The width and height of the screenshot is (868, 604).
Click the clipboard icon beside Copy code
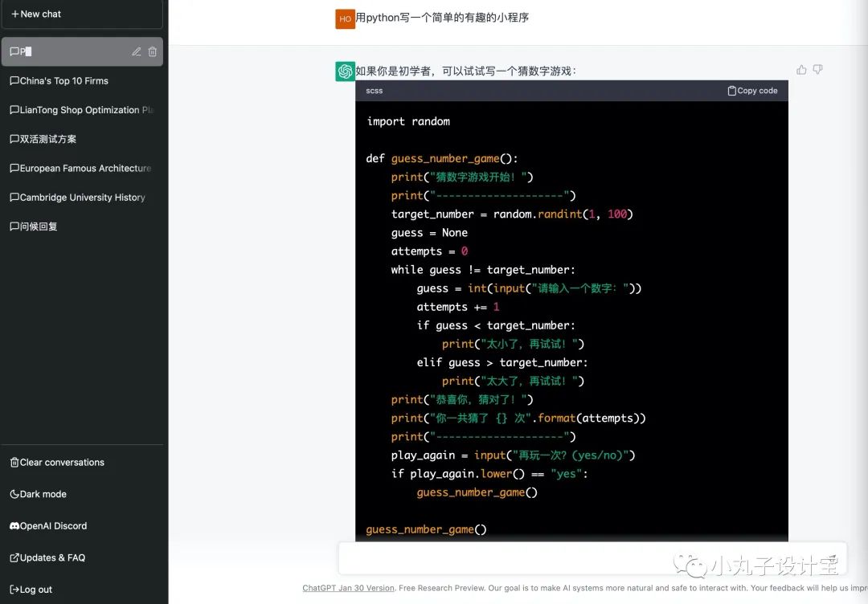pyautogui.click(x=732, y=91)
